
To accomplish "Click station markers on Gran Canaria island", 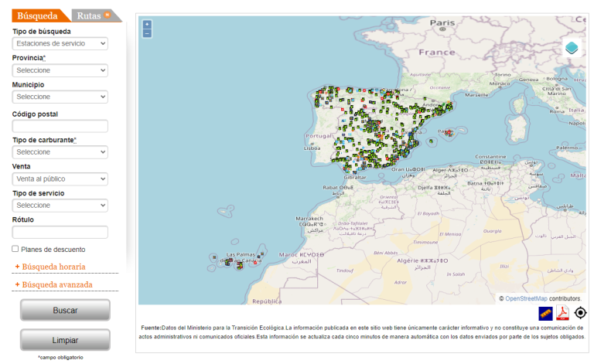I will tap(240, 266).
